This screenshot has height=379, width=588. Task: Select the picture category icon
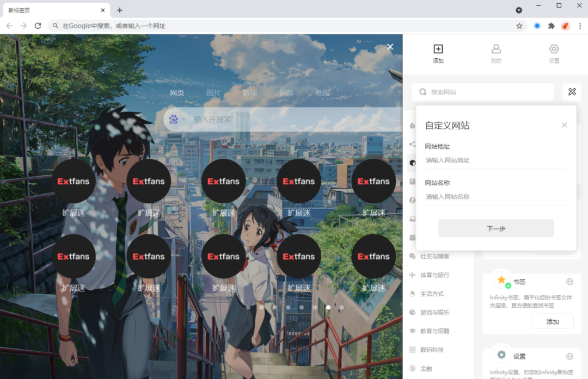(413, 219)
